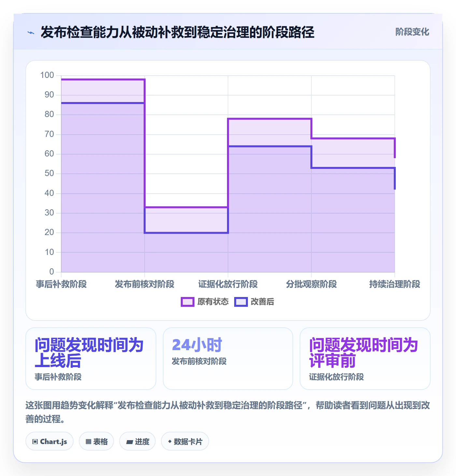Click the 阶段变化 label in the header
The height and width of the screenshot is (476, 456).
click(412, 32)
